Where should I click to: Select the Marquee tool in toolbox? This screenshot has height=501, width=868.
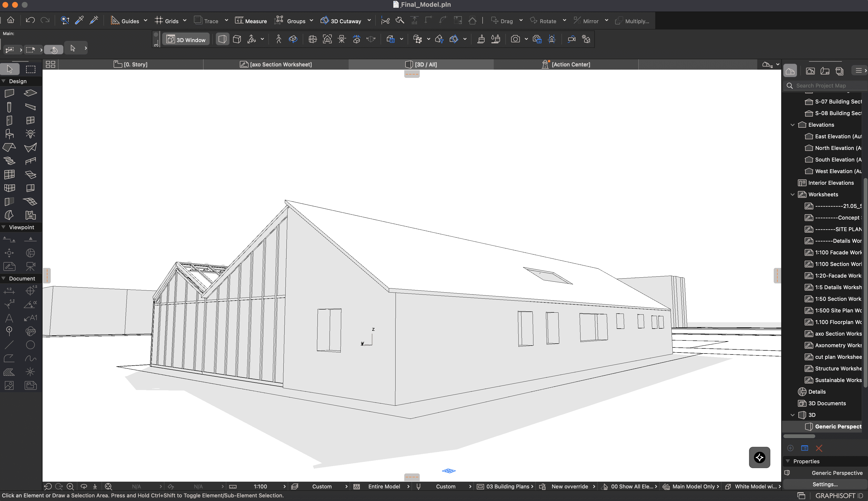click(x=31, y=69)
